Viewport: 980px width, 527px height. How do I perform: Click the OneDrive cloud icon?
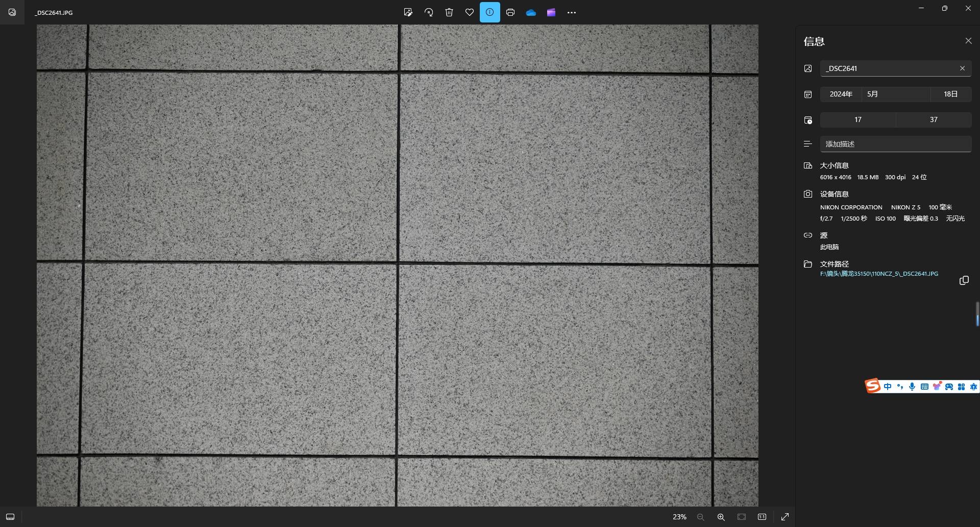(531, 12)
